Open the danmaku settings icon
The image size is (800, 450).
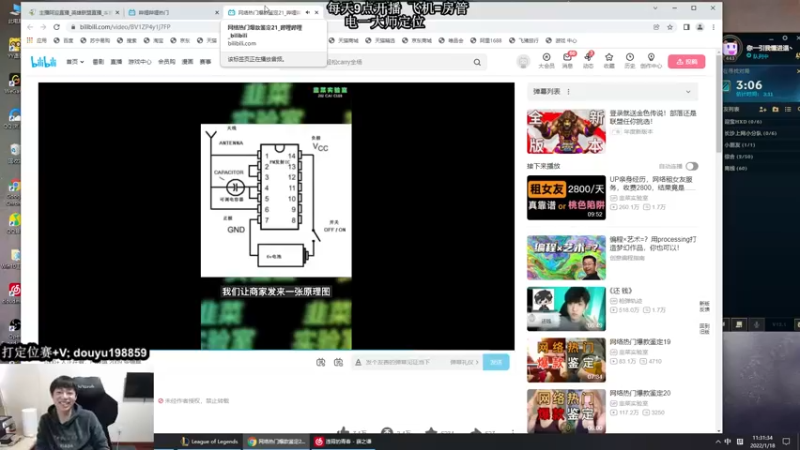[338, 362]
